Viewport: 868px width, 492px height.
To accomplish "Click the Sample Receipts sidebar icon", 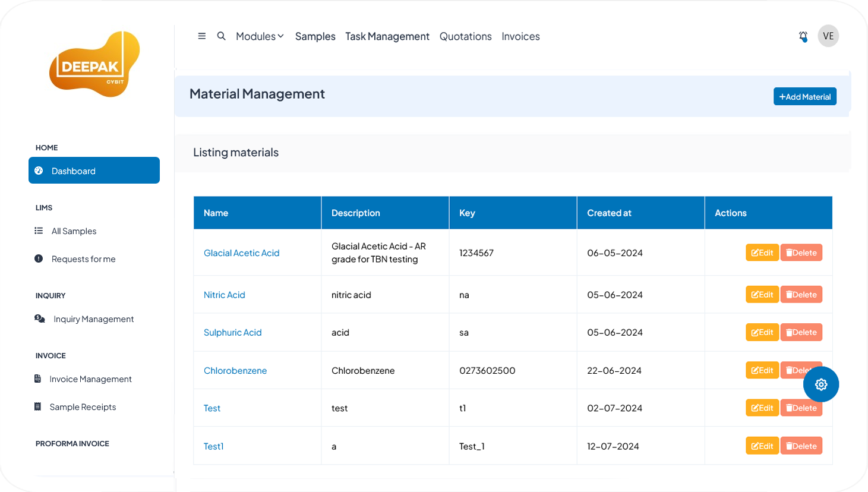I will click(38, 407).
